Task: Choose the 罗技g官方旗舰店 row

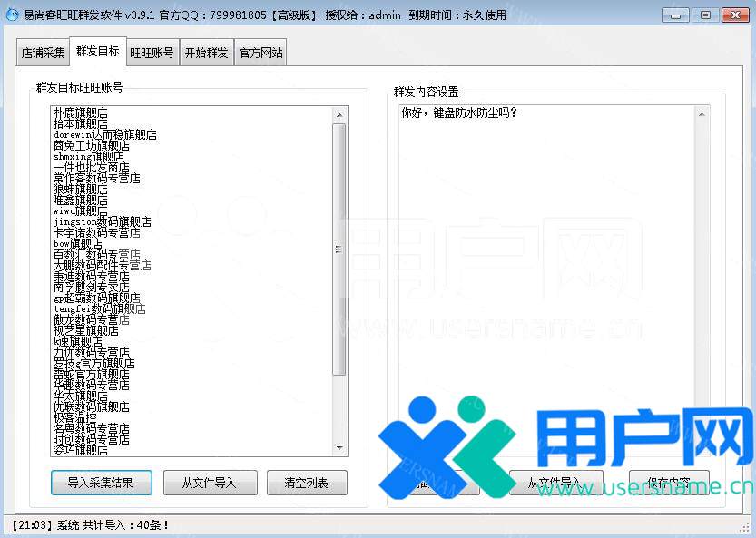Action: [94, 363]
